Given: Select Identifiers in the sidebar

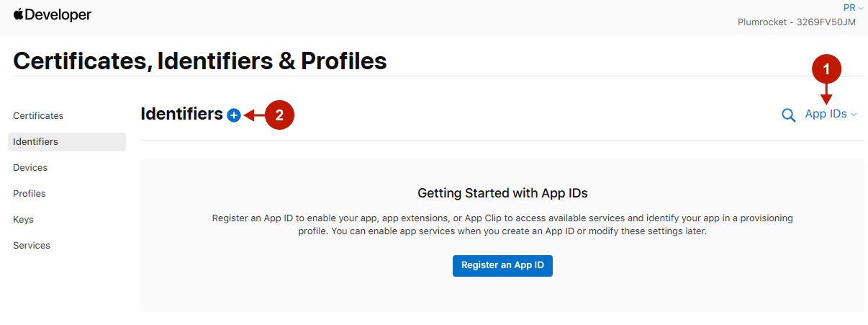Looking at the screenshot, I should point(36,142).
